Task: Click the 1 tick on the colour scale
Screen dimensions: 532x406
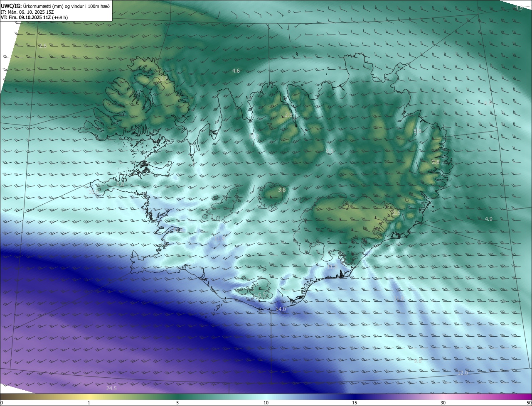Action: 89,403
